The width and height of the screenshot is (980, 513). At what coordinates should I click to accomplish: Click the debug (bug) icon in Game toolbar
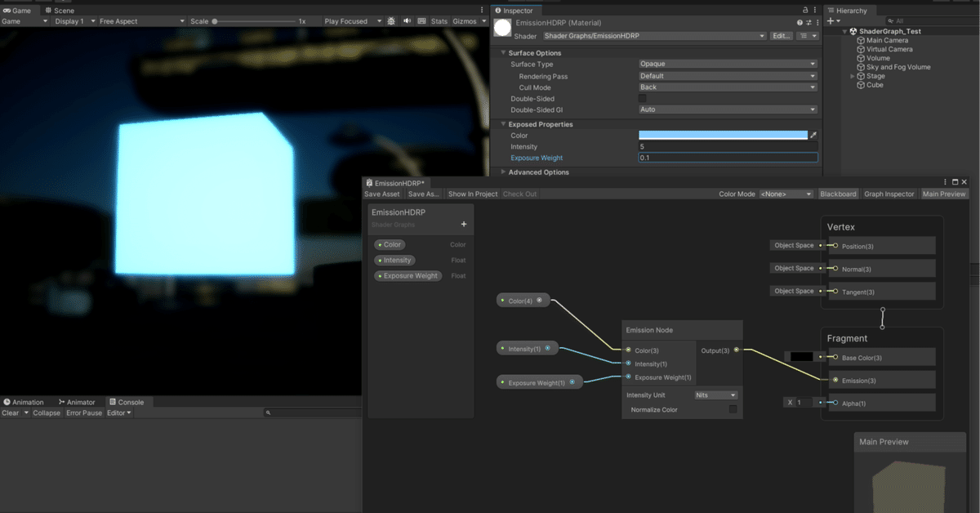tap(393, 20)
